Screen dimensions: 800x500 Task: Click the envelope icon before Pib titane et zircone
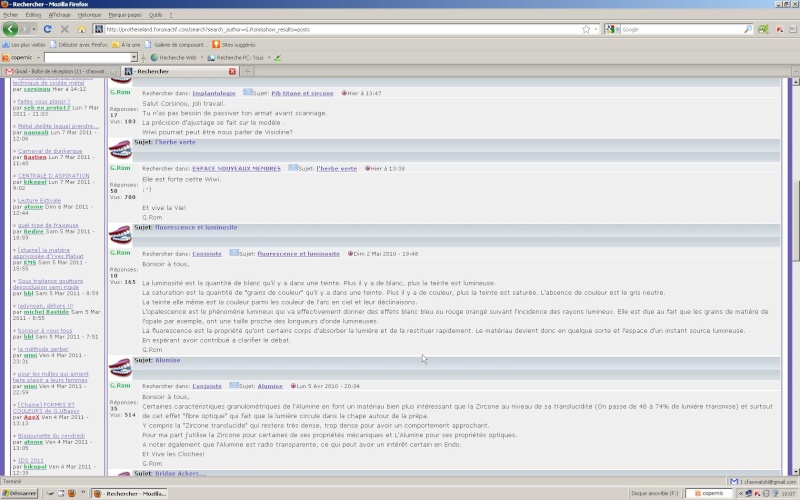pyautogui.click(x=247, y=92)
